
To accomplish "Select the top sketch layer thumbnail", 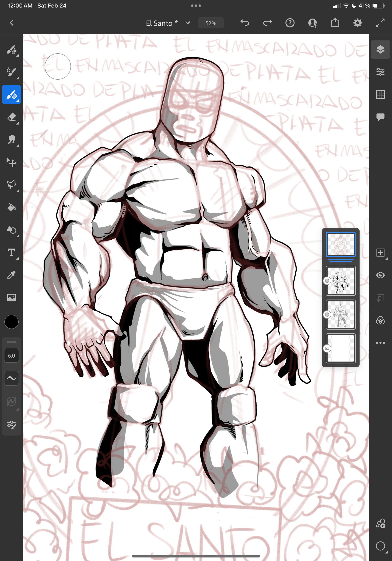I will click(341, 245).
